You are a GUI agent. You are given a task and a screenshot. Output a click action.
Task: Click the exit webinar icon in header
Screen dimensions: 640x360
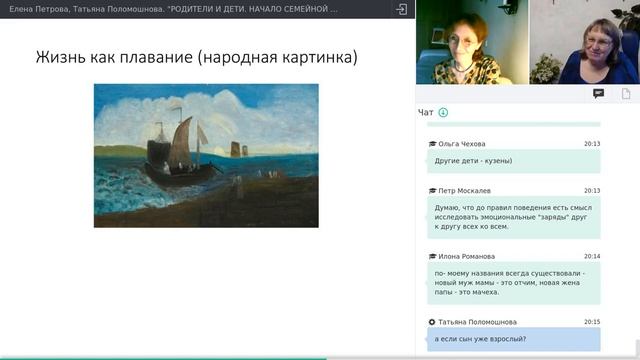click(402, 9)
